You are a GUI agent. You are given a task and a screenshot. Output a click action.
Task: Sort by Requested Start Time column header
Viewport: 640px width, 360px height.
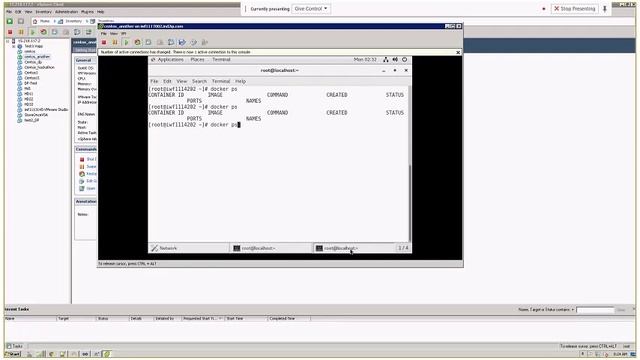pyautogui.click(x=202, y=318)
